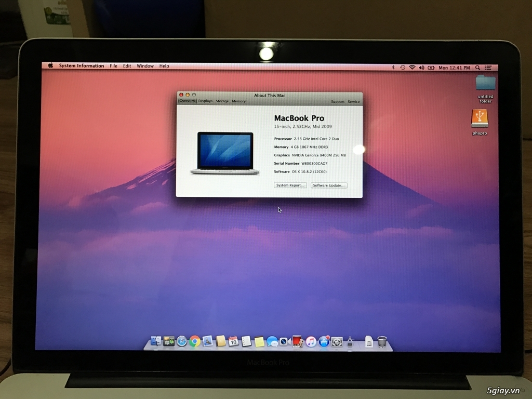Open the yellow Notes app in Dock
Viewport: 532px width, 399px height.
(259, 341)
